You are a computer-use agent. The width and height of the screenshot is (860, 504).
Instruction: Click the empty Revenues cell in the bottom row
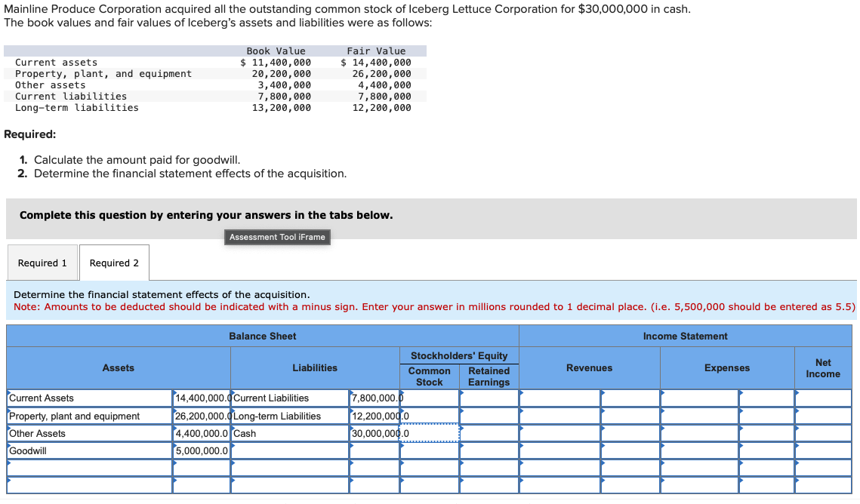click(x=559, y=485)
